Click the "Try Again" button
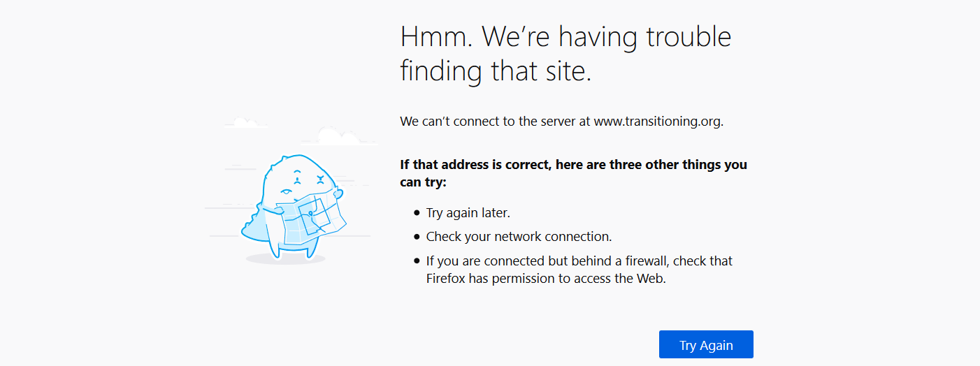 706,345
